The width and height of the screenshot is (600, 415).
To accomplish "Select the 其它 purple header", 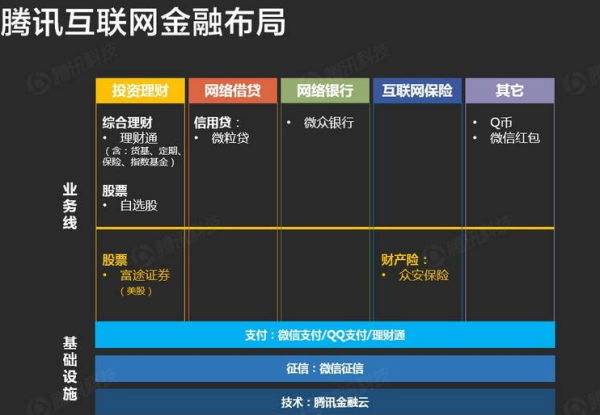I will point(509,91).
